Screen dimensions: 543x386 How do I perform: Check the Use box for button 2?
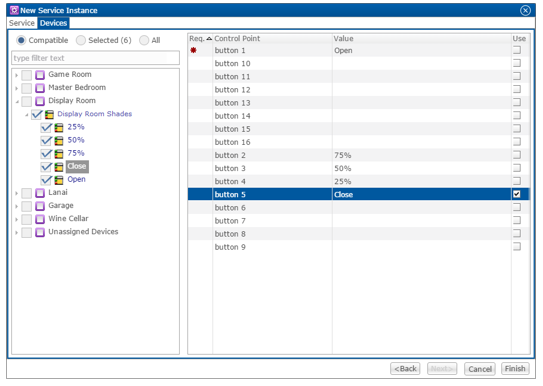(x=517, y=155)
